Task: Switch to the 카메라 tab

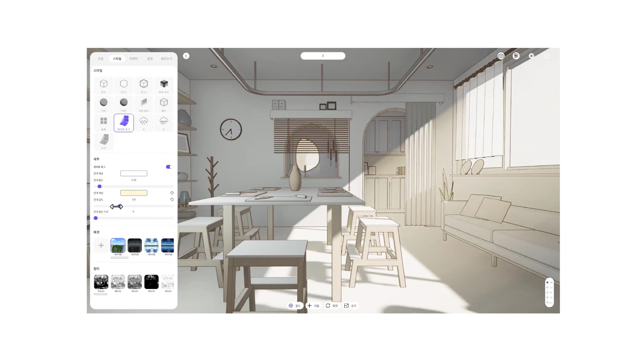Action: click(134, 59)
